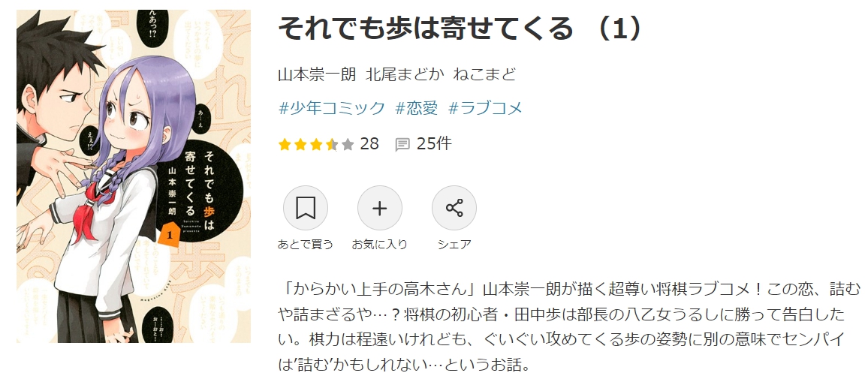Click the bookmark icon to buy later
The height and width of the screenshot is (385, 868).
pyautogui.click(x=305, y=208)
